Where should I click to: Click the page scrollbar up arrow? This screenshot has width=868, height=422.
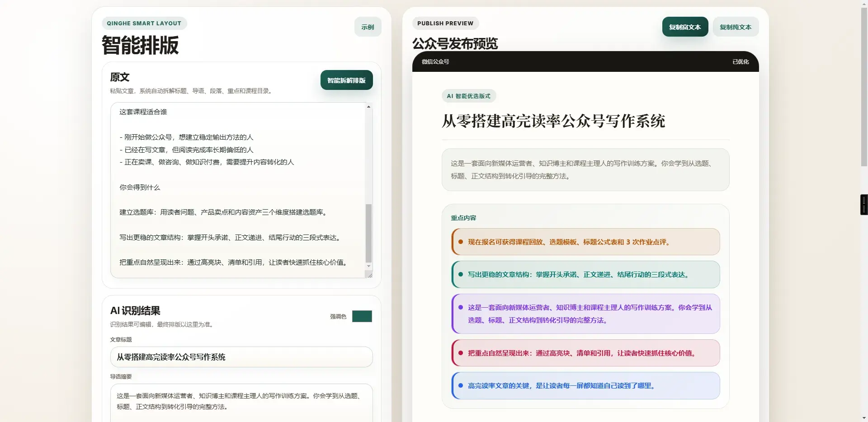(864, 4)
